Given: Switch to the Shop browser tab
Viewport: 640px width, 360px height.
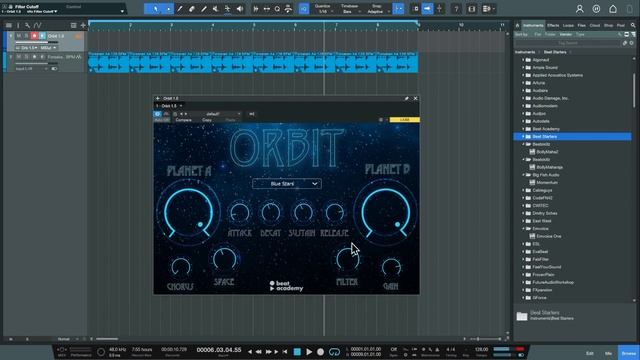Looking at the screenshot, I should tap(609, 25).
